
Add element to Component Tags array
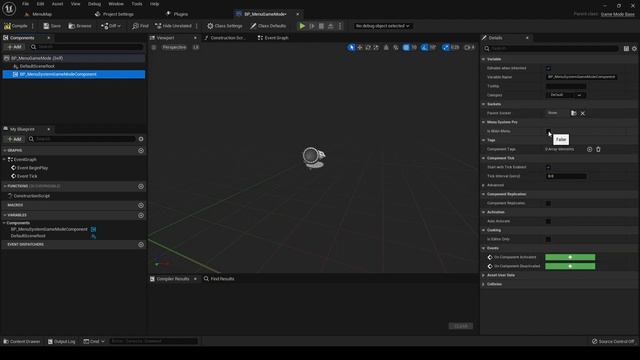589,149
